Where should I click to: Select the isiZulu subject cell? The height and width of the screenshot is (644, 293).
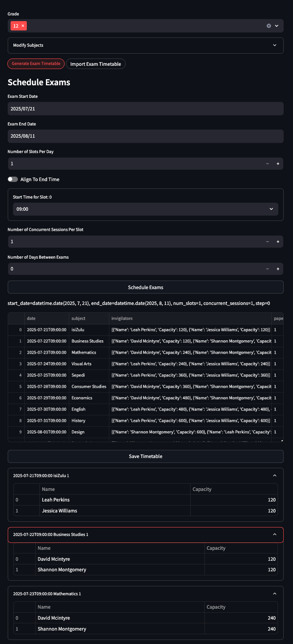click(x=89, y=330)
